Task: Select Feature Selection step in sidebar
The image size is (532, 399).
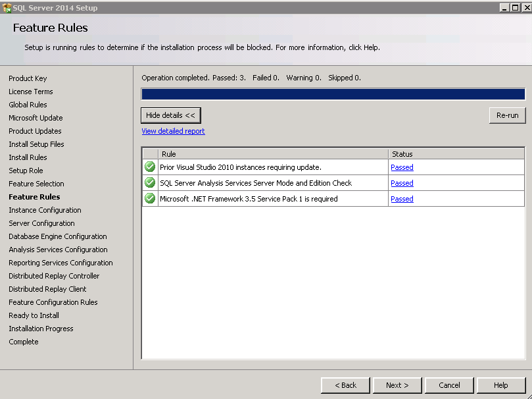Action: pyautogui.click(x=36, y=184)
